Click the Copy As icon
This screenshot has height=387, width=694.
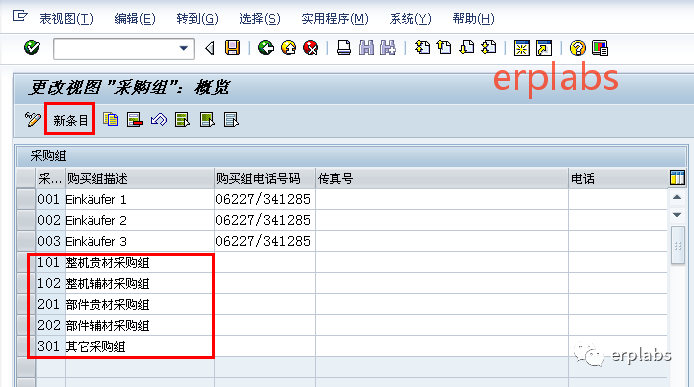pos(111,120)
